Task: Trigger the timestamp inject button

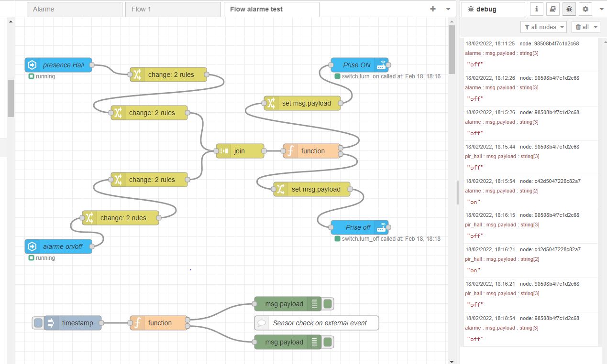Action: pyautogui.click(x=38, y=323)
